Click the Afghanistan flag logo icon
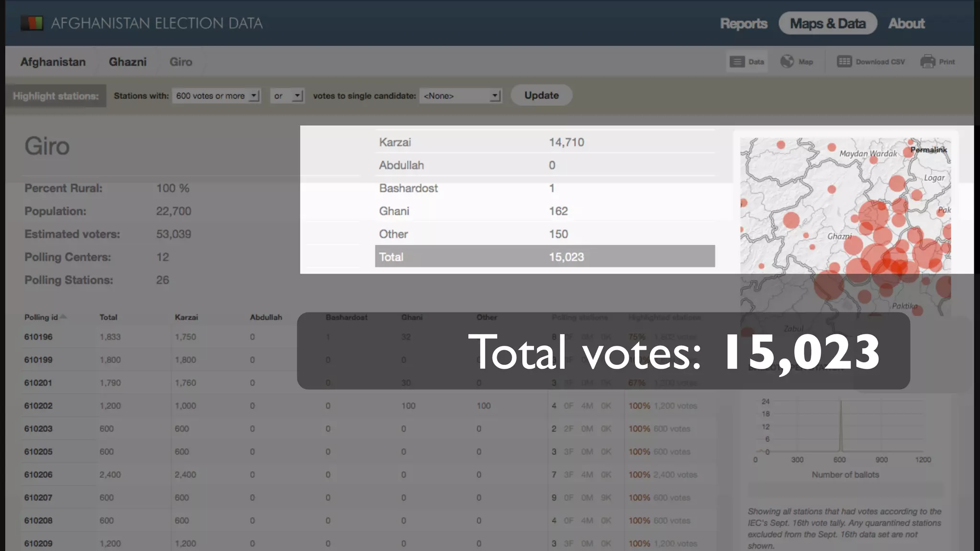Image resolution: width=980 pixels, height=551 pixels. pos(32,23)
